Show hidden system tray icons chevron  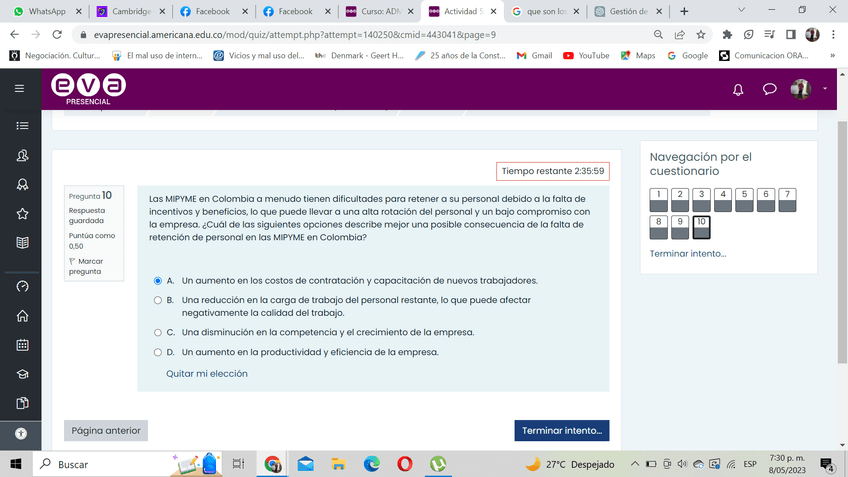pos(635,464)
